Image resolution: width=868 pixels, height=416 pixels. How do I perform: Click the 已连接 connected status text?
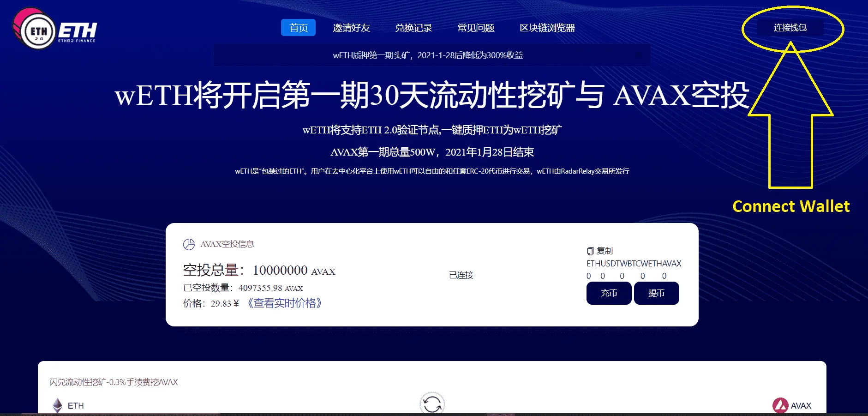[x=461, y=275]
